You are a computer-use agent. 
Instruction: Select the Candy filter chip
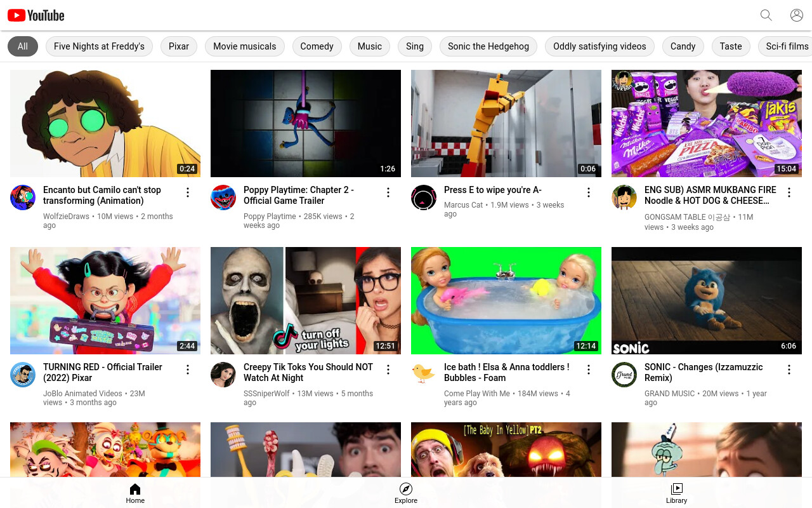[x=683, y=46]
